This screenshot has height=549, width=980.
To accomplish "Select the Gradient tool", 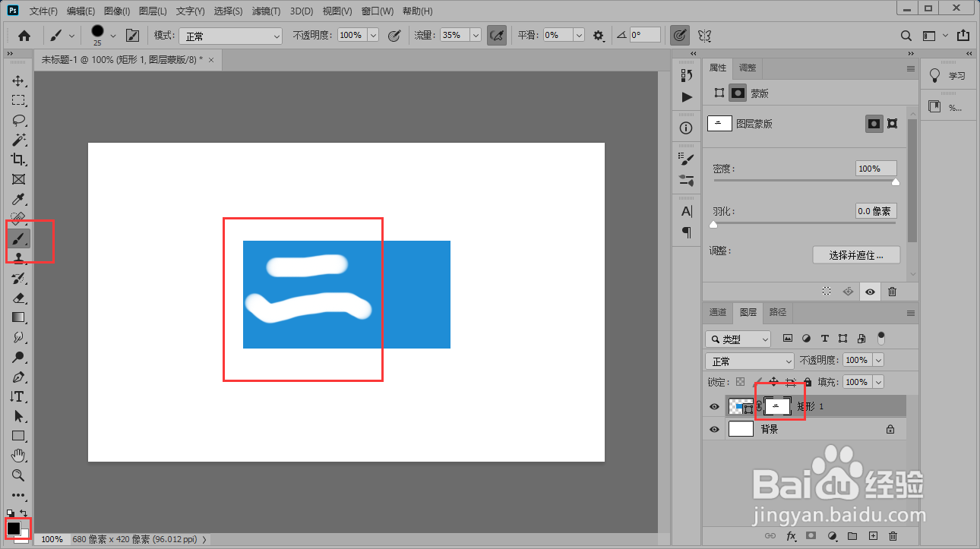I will click(x=18, y=317).
